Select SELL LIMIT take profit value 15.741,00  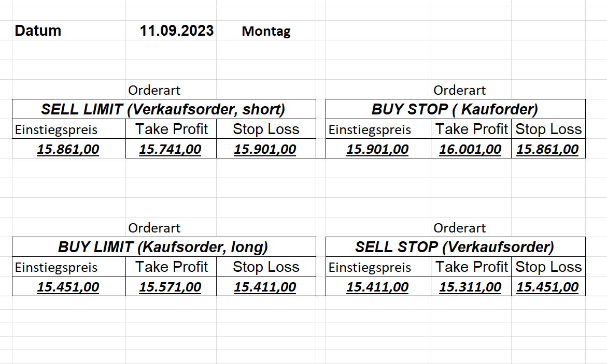170,150
